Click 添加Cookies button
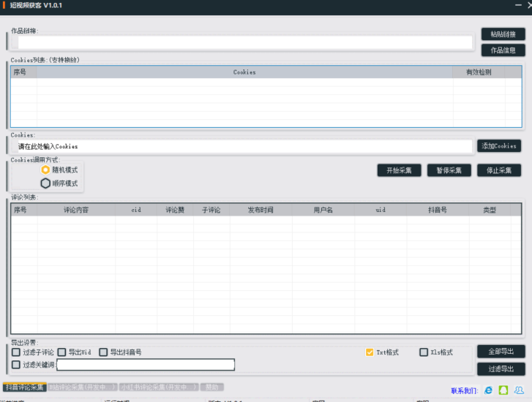This screenshot has height=402, width=532. coord(499,146)
